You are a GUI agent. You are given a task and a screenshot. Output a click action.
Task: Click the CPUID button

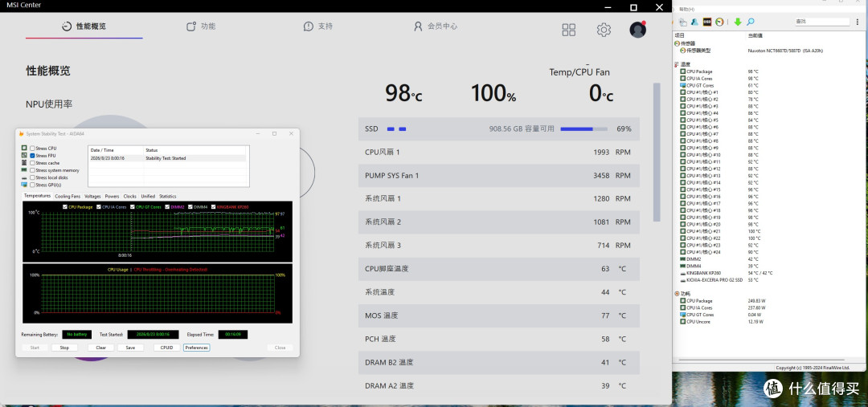(166, 348)
